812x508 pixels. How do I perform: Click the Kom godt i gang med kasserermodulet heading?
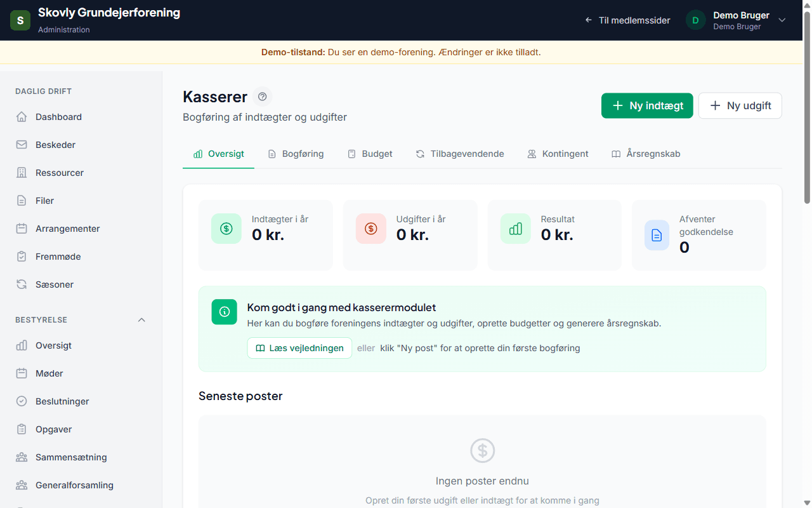341,307
